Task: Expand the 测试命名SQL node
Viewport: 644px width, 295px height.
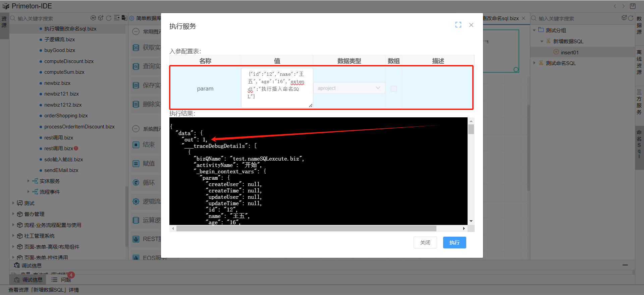Action: coord(534,63)
